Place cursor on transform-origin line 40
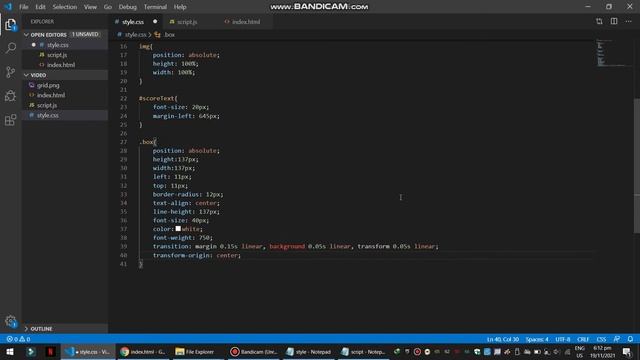640x360 pixels. point(197,256)
